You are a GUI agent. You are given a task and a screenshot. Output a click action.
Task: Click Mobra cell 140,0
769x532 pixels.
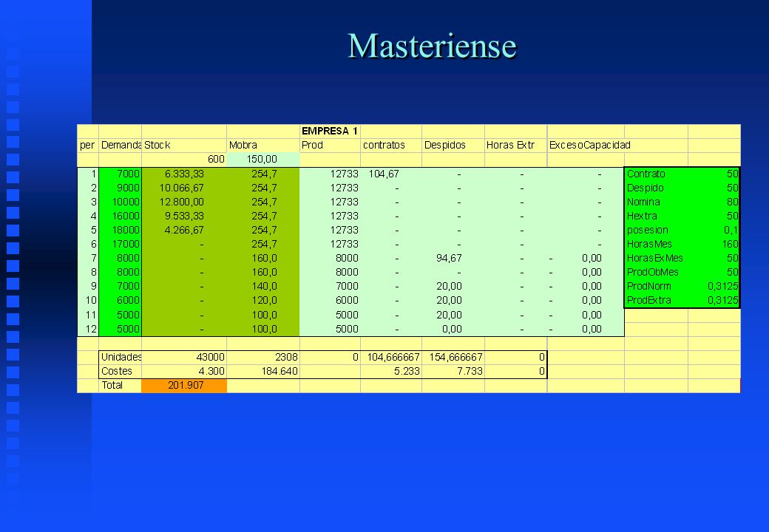pyautogui.click(x=263, y=286)
